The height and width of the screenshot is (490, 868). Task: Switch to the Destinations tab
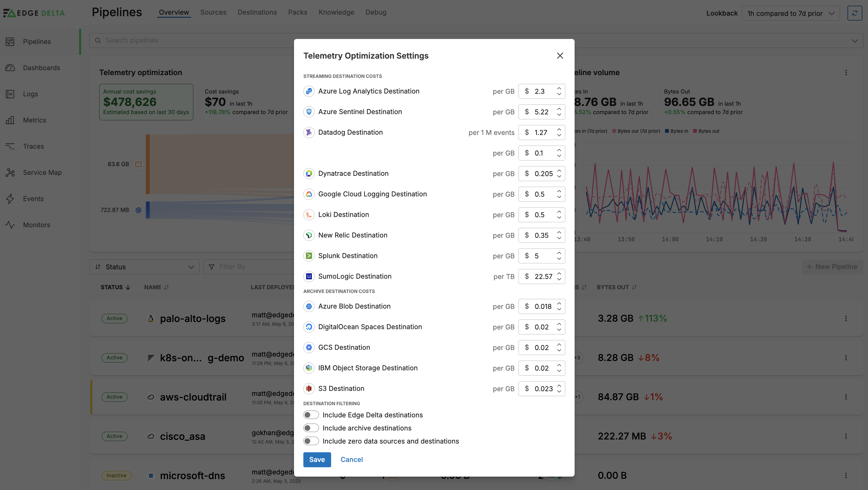pyautogui.click(x=257, y=12)
